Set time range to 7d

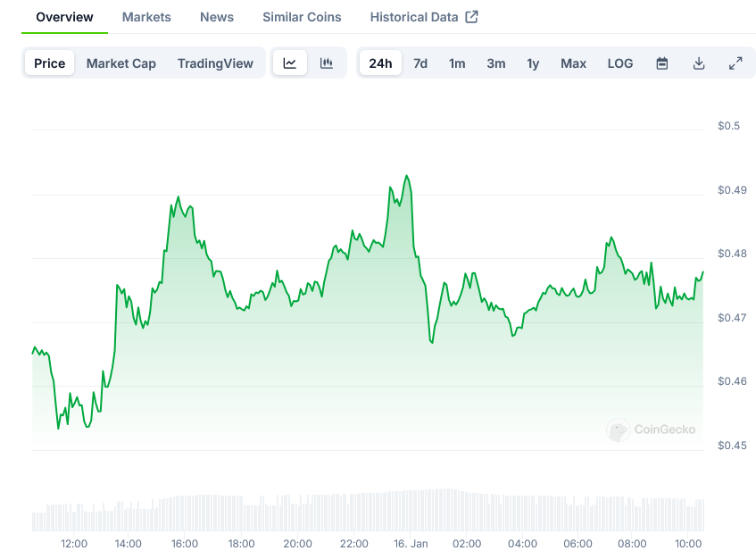[420, 63]
